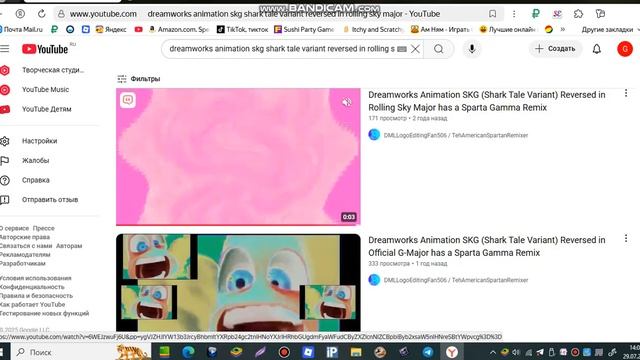Image resolution: width=640 pixels, height=360 pixels.
Task: Open the Official G-Major video thumbnail
Action: (238, 282)
